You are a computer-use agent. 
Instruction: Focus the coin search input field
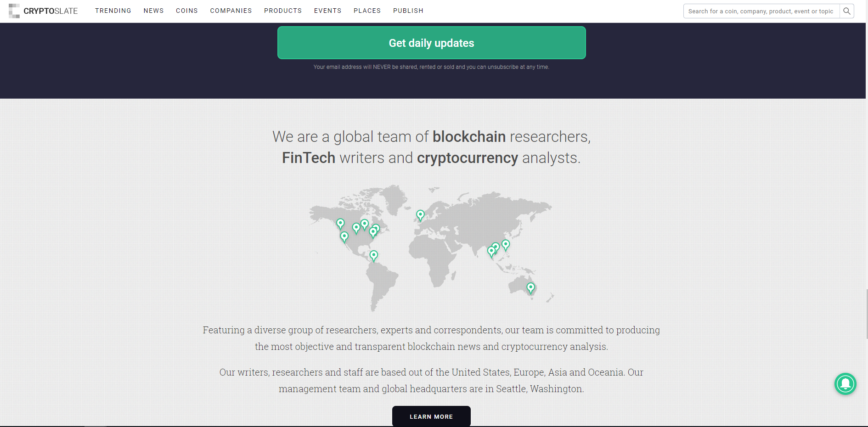[x=761, y=11]
